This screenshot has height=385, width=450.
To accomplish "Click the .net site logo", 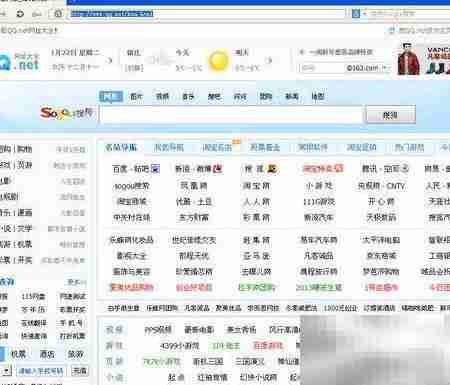I will tap(19, 61).
